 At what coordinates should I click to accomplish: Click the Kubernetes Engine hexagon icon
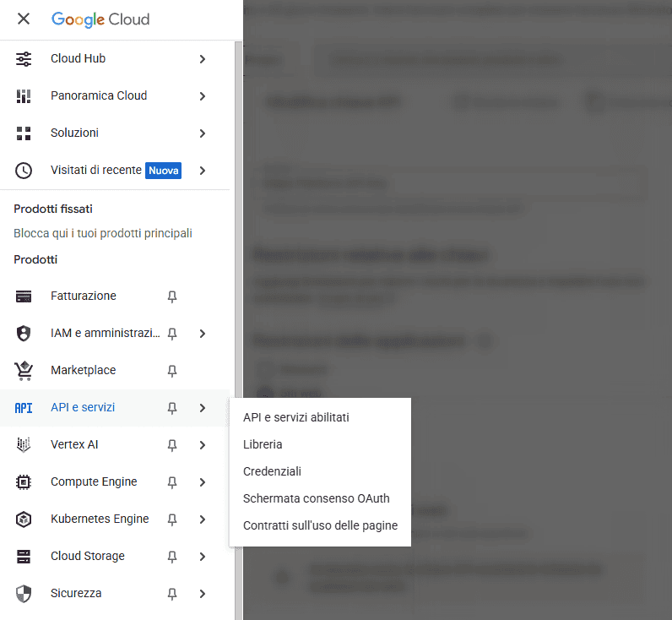24,519
